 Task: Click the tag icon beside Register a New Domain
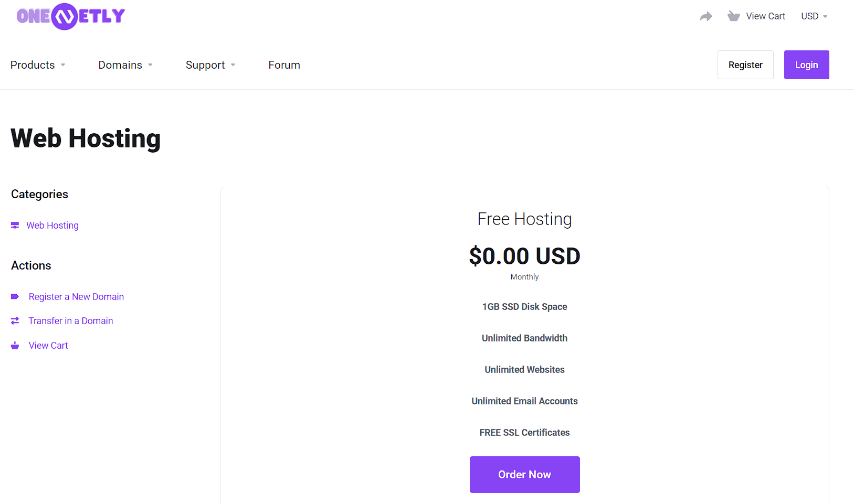[15, 297]
